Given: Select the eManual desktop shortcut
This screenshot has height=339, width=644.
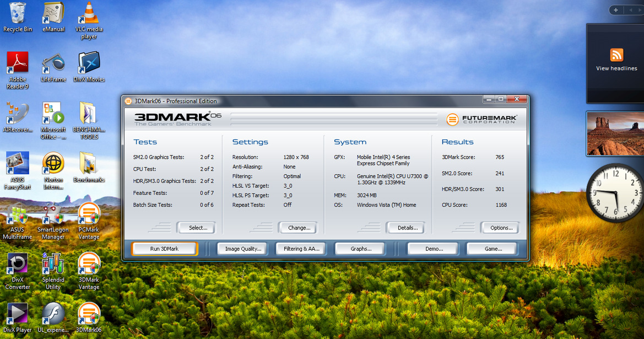Looking at the screenshot, I should pyautogui.click(x=53, y=17).
